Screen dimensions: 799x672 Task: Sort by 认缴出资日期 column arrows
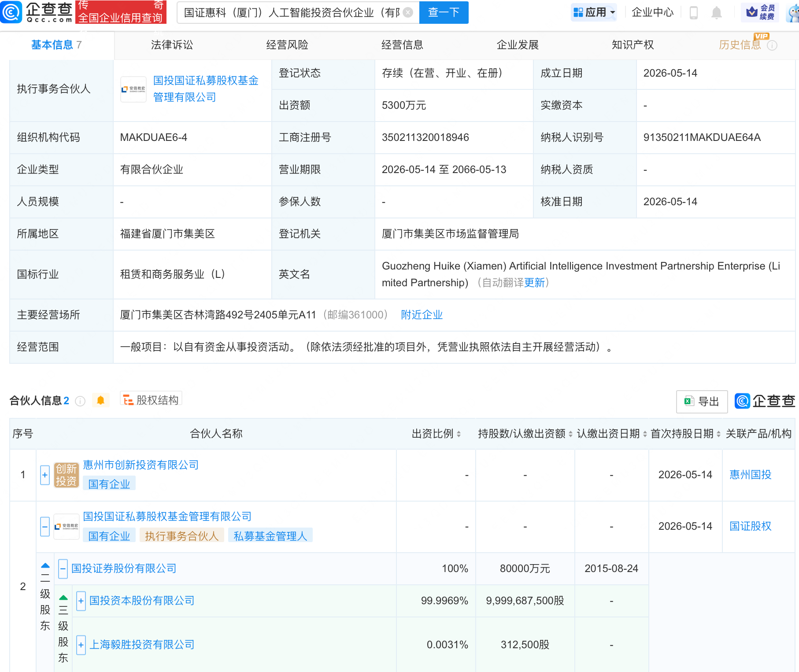[645, 434]
